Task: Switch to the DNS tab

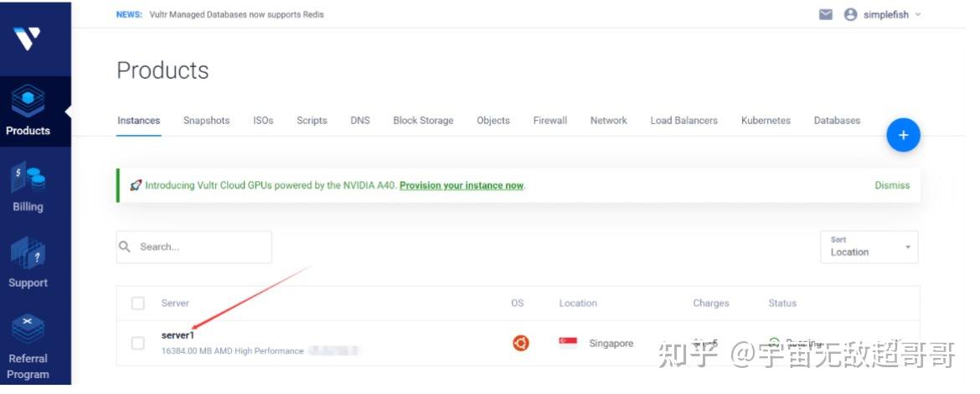Action: point(360,121)
